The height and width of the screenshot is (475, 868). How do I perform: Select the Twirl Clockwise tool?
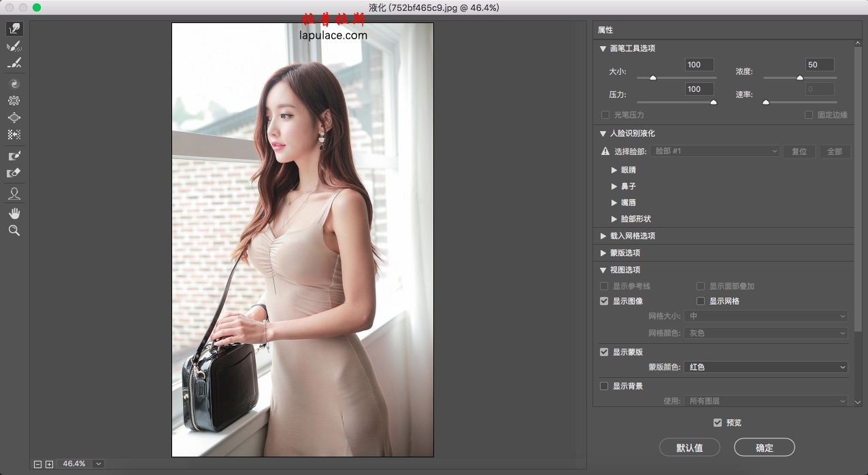14,84
